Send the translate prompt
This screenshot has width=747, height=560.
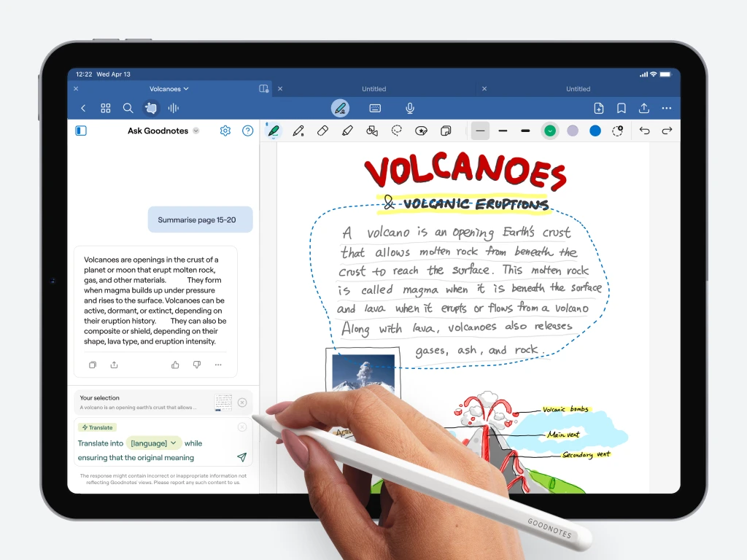pos(242,457)
